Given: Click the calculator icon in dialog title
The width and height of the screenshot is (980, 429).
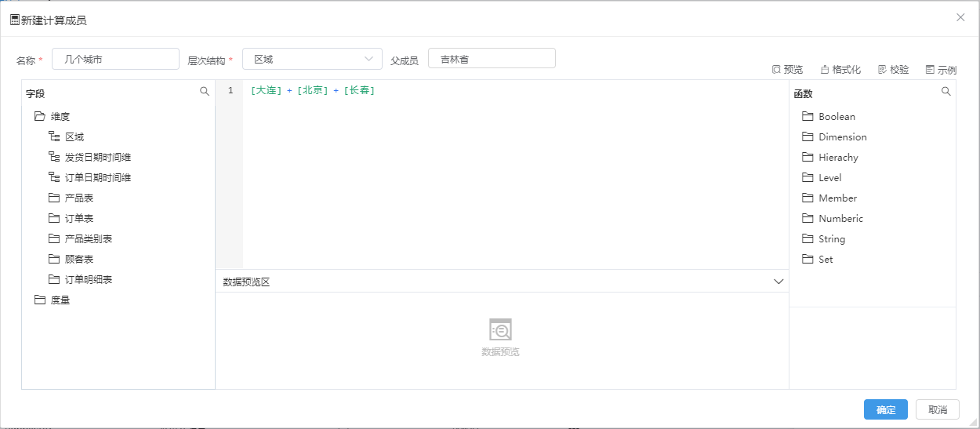Looking at the screenshot, I should click(14, 20).
